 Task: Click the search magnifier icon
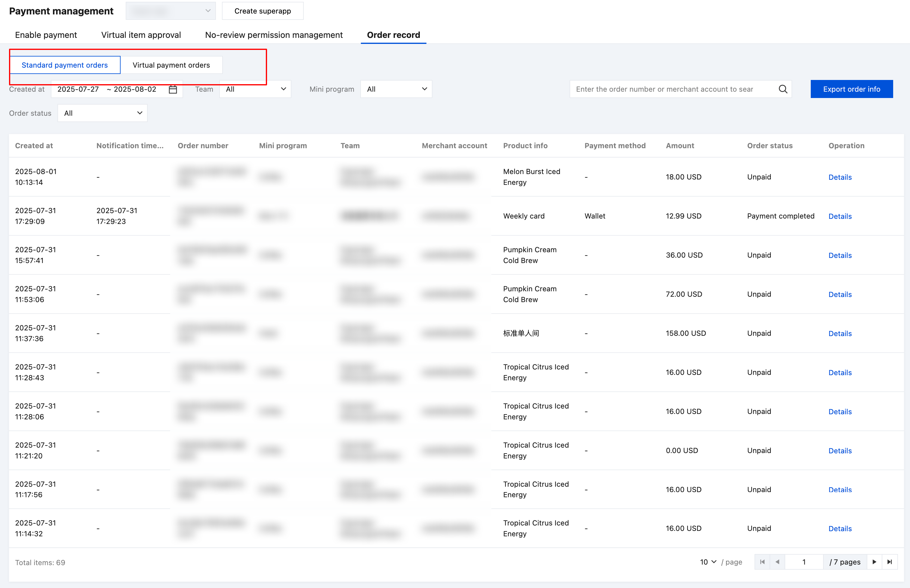782,89
